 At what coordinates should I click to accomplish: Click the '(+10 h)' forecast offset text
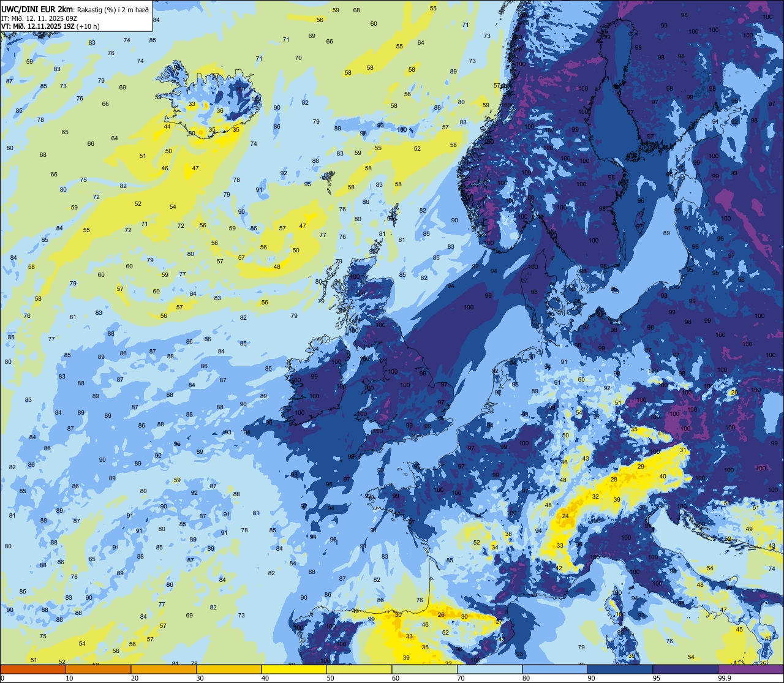click(x=88, y=26)
